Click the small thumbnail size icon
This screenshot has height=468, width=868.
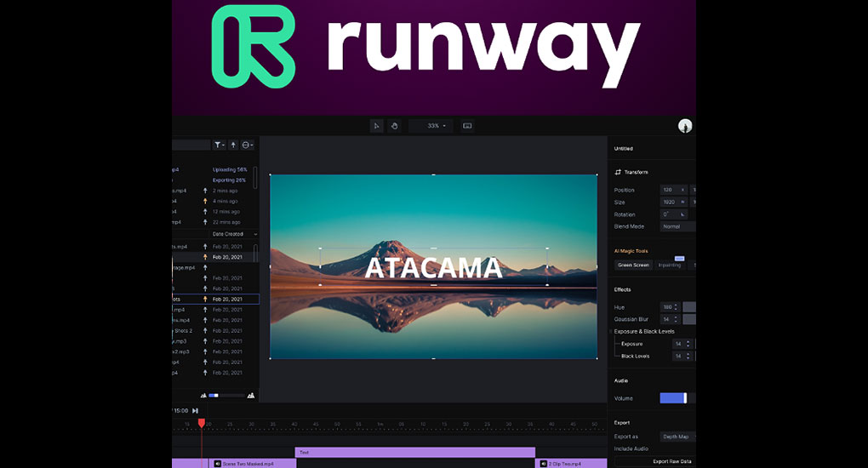click(203, 395)
